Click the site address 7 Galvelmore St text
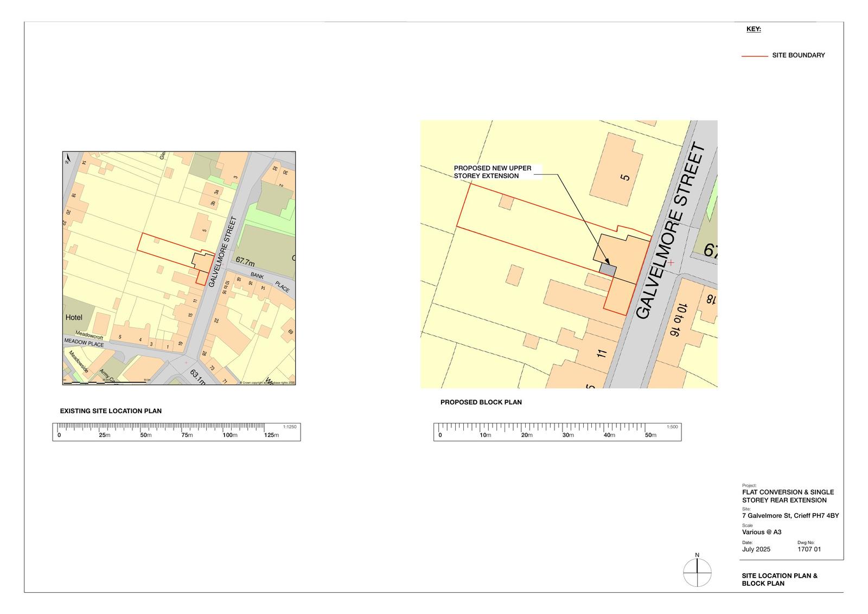Screen dimensions: 868x614 click(x=790, y=516)
